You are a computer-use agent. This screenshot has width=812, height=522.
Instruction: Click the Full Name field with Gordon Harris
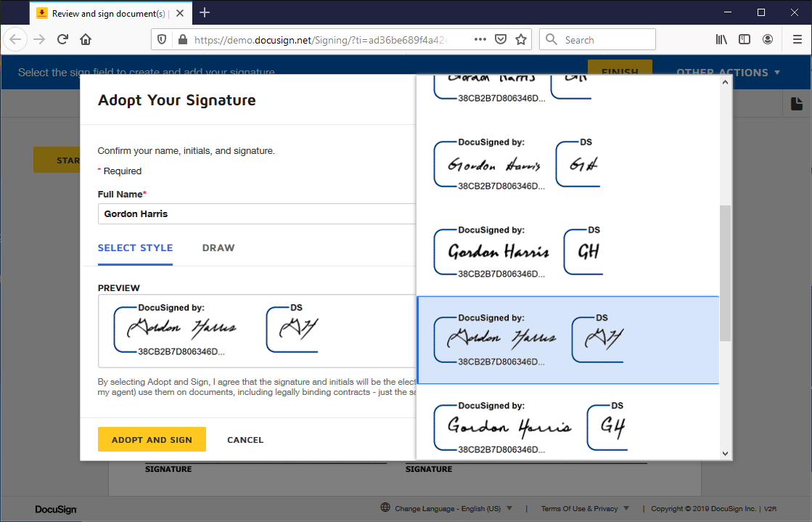click(257, 213)
